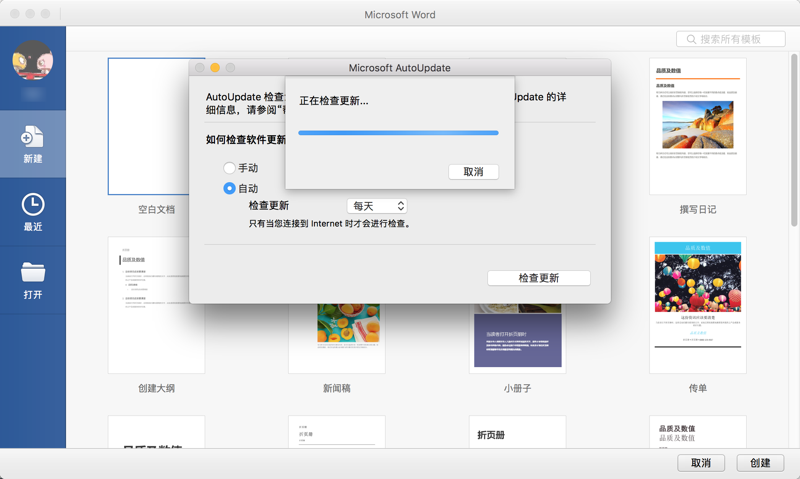Screen dimensions: 800x479
Task: Click the search magnifier icon
Action: 691,39
